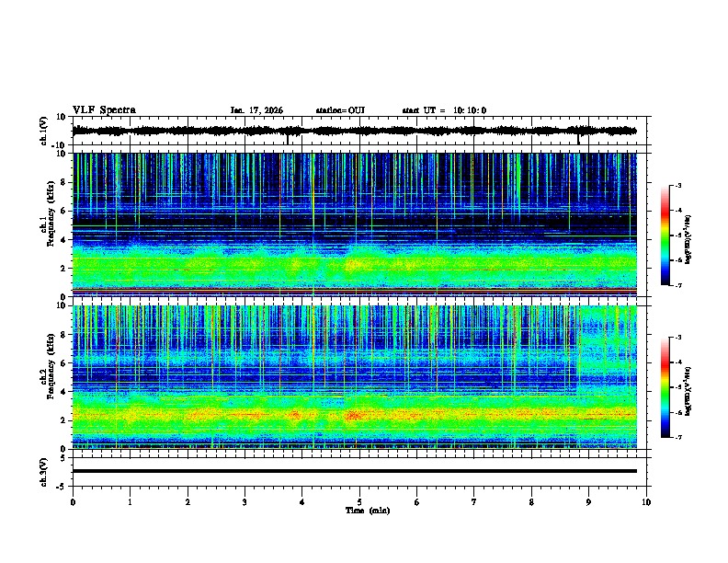Click time axis tick label "5"
This screenshot has height=563, width=728.
point(359,502)
